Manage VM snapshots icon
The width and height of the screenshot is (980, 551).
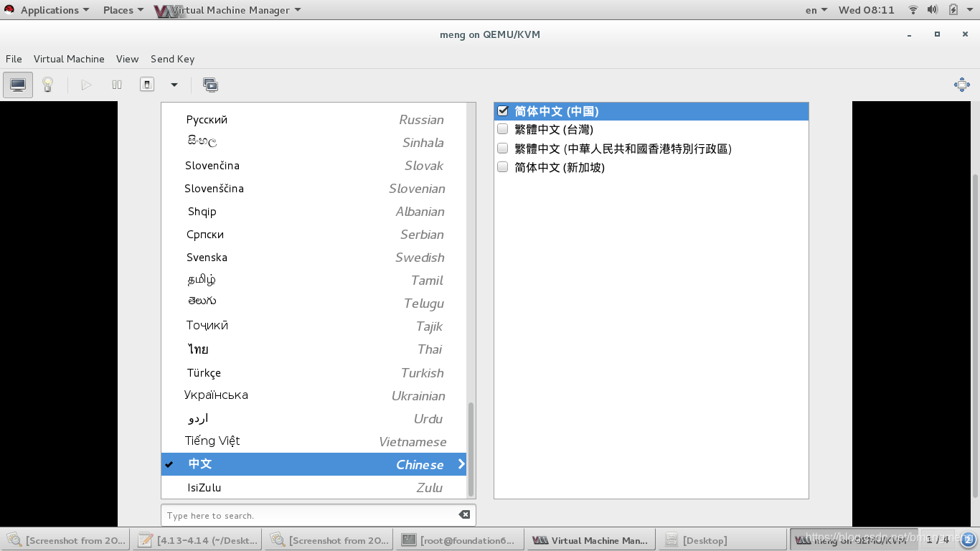pos(210,85)
